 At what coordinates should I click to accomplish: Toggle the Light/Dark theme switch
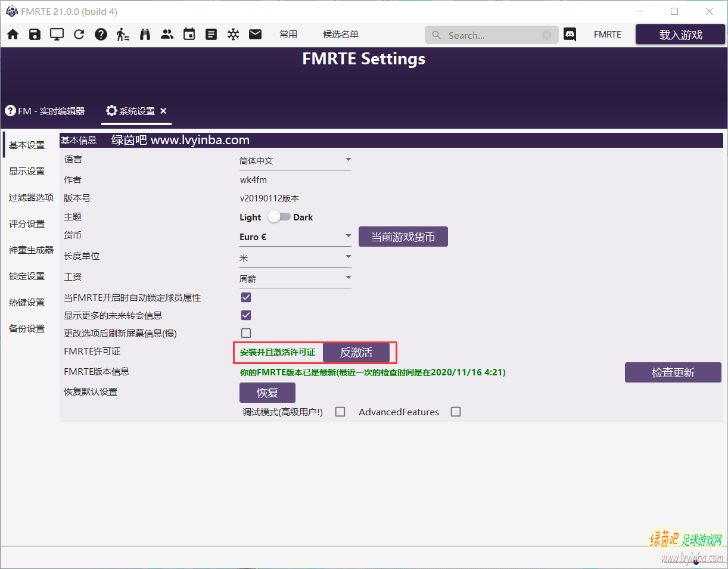(x=278, y=217)
